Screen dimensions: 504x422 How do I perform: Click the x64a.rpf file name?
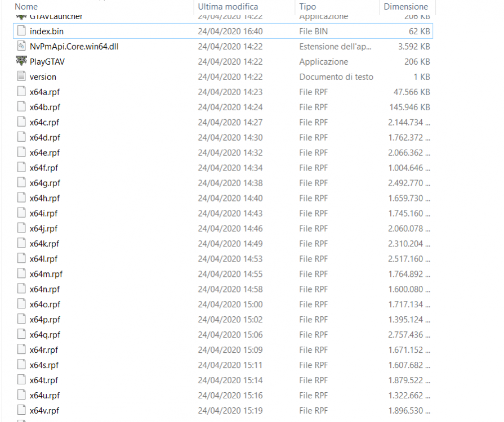point(44,92)
